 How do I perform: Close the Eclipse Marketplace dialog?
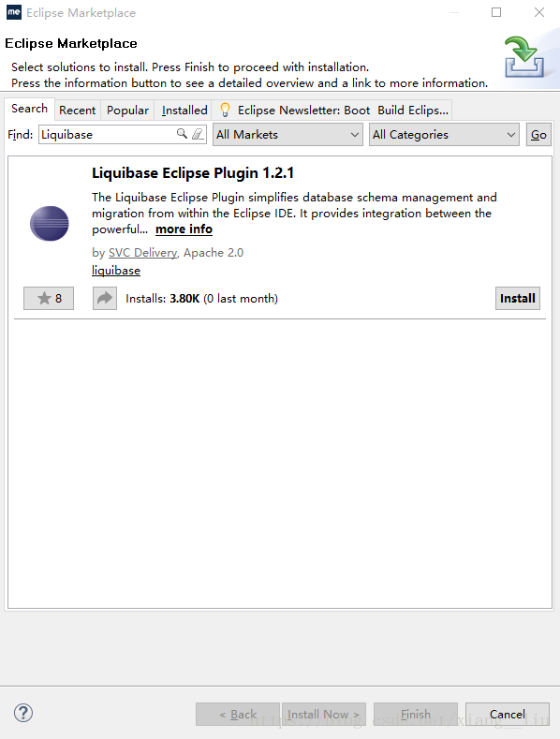coord(539,12)
